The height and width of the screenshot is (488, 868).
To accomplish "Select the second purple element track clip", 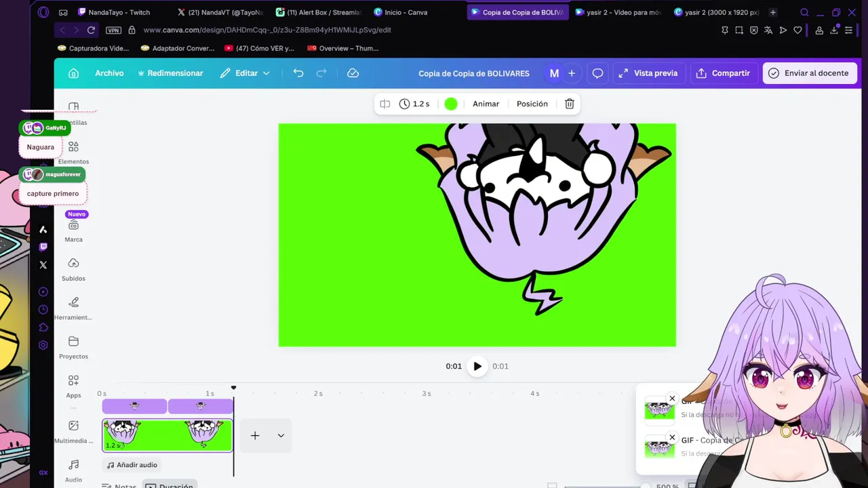I will [x=200, y=406].
